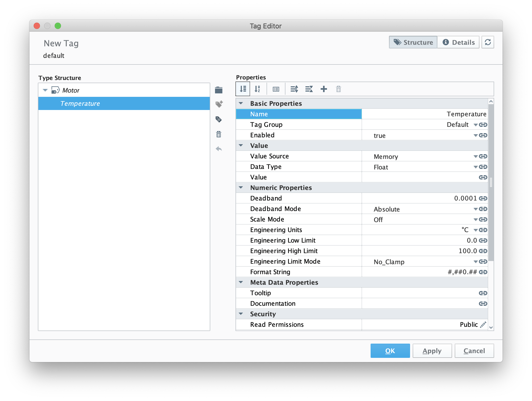Click the scroll down arrow of Properties list
The height and width of the screenshot is (401, 532).
click(x=491, y=327)
